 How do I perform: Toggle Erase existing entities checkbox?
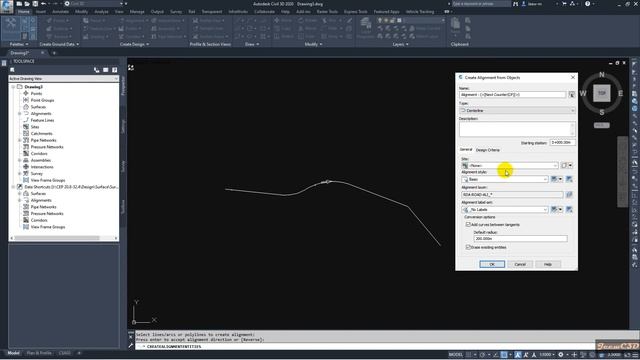(x=468, y=247)
